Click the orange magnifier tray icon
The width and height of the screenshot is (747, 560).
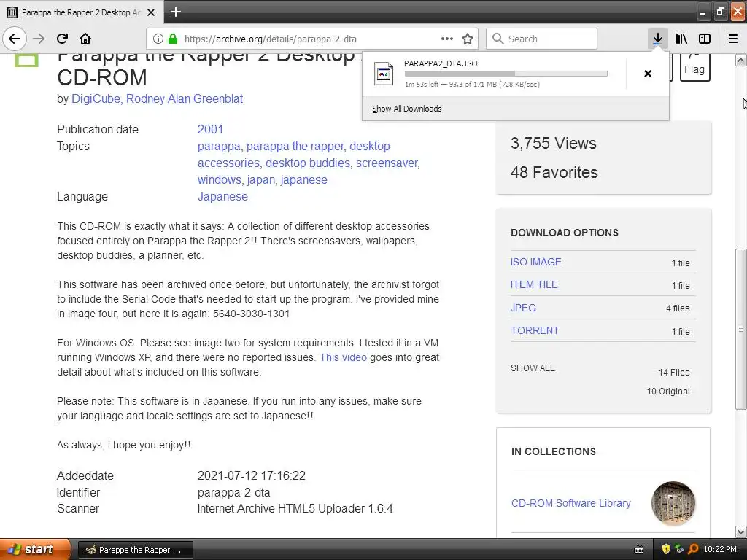click(693, 550)
